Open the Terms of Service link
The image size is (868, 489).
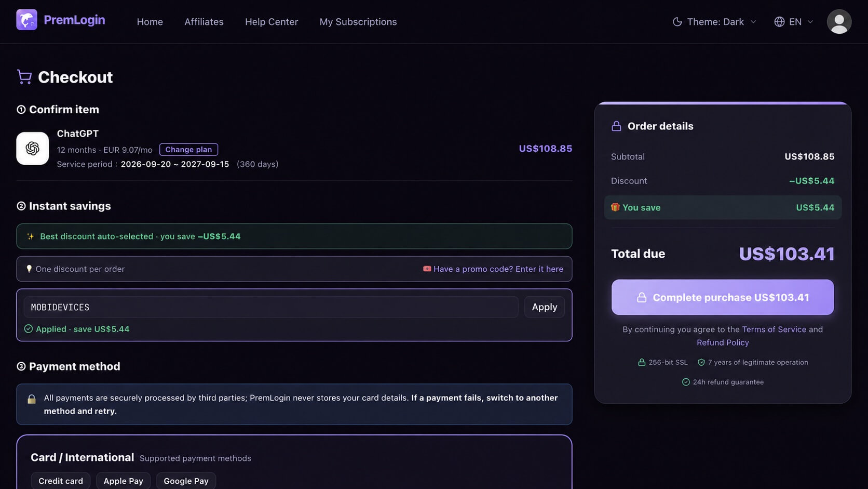774,329
